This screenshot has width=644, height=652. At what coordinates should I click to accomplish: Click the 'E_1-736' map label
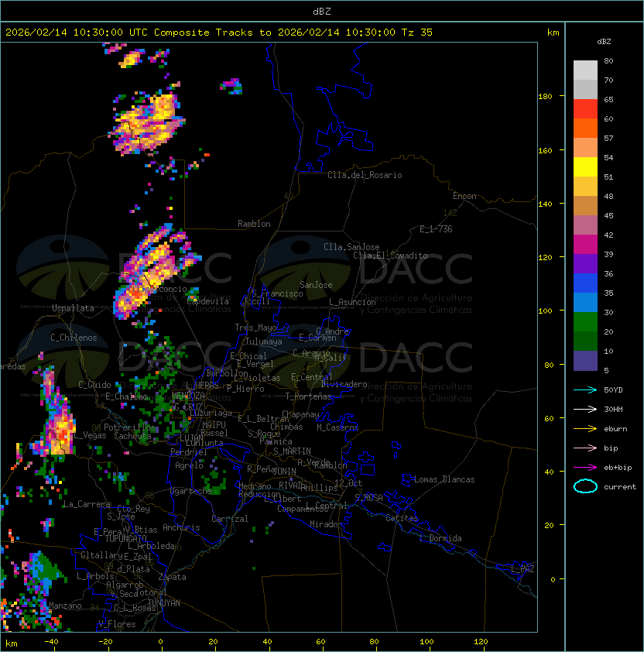[436, 229]
